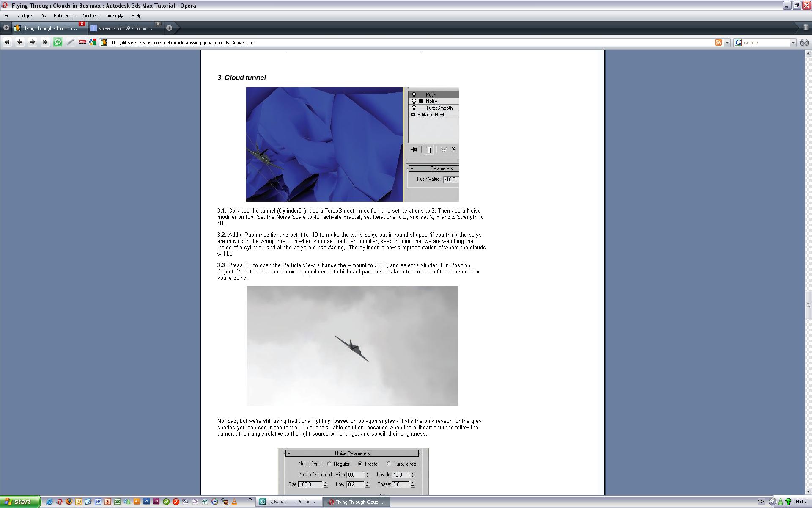Reload the page with green refresh icon
This screenshot has height=508, width=812.
click(58, 42)
